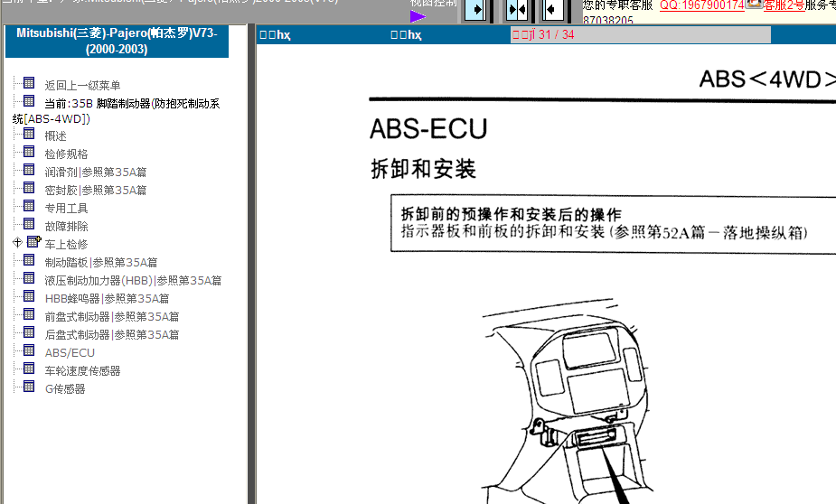Open the 车轮速度传感器 section

[82, 371]
